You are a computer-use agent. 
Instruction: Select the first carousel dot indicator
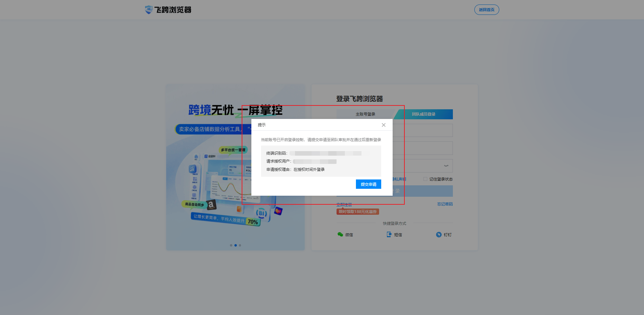[x=231, y=245]
